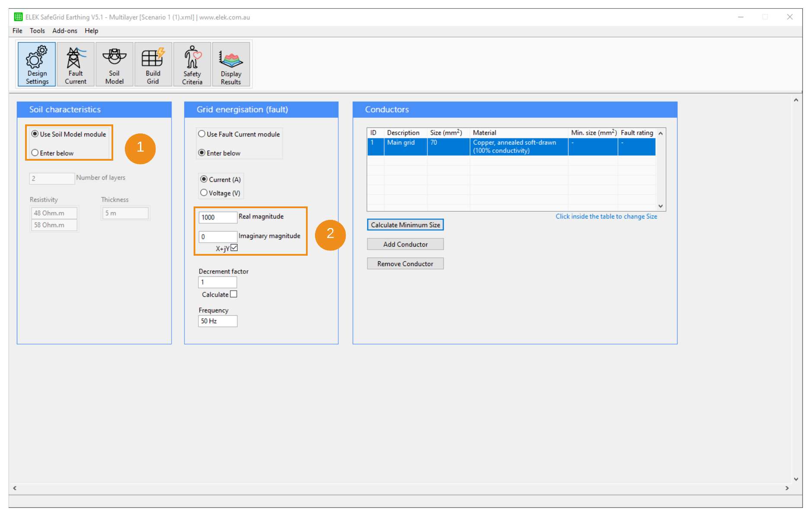
Task: Open the File menu
Action: 17,31
